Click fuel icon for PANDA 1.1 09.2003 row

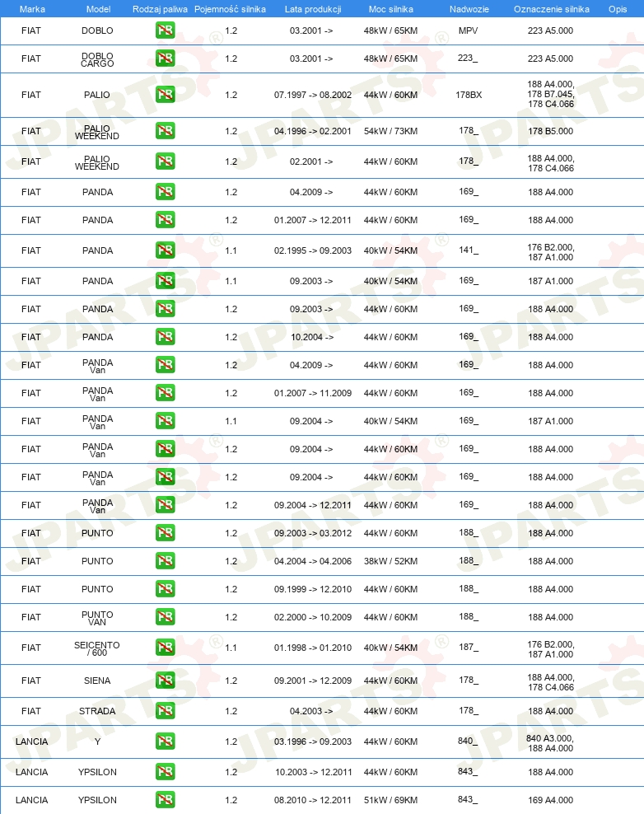click(x=165, y=281)
